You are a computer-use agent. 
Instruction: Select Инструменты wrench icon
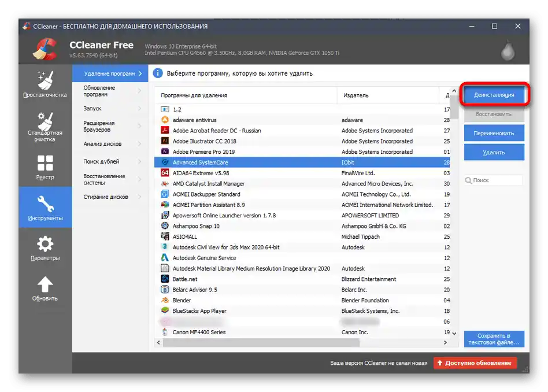45,204
